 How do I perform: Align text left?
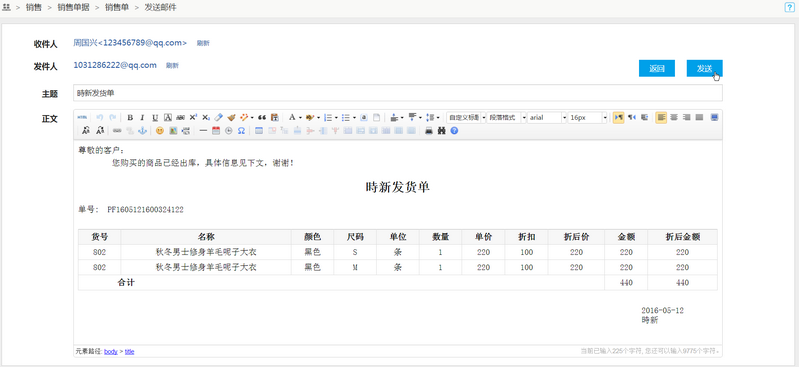661,117
